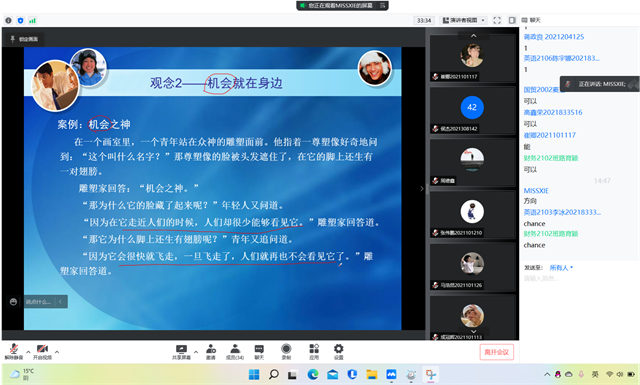
Task: Open Task View on taskbar
Action: [293, 374]
